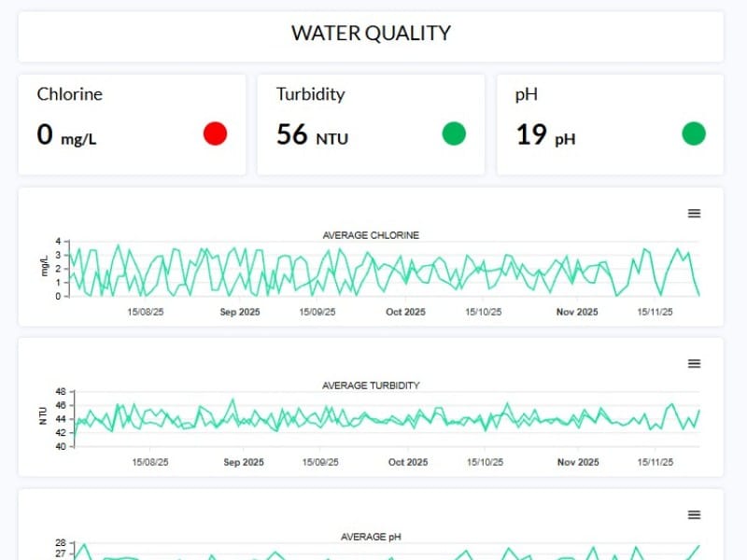Open the Average Turbidity chart hamburger menu
This screenshot has height=560, width=747.
pos(694,364)
